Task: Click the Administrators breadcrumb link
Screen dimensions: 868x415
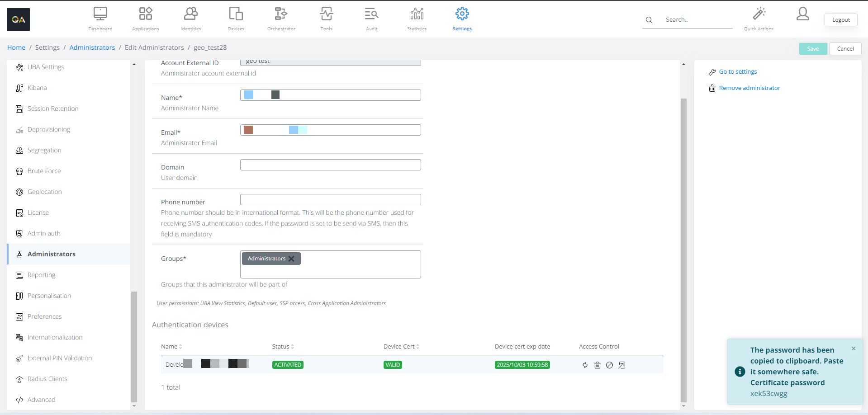Action: pyautogui.click(x=92, y=47)
